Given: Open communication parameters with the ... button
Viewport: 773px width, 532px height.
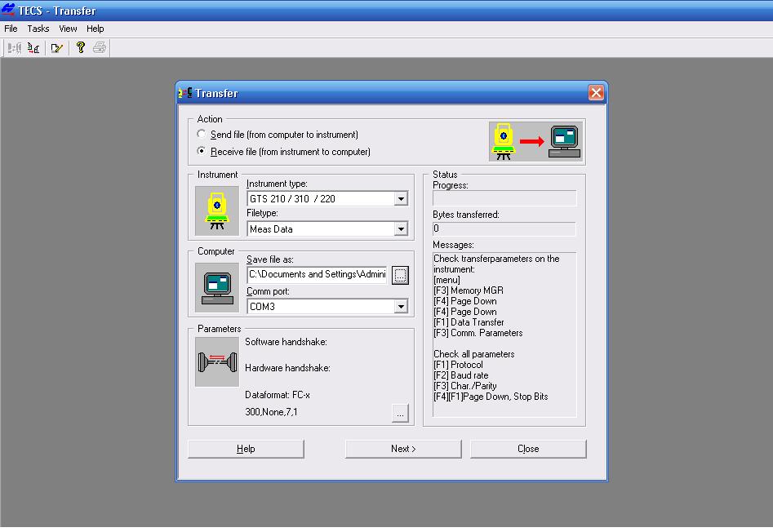Looking at the screenshot, I should [x=400, y=413].
